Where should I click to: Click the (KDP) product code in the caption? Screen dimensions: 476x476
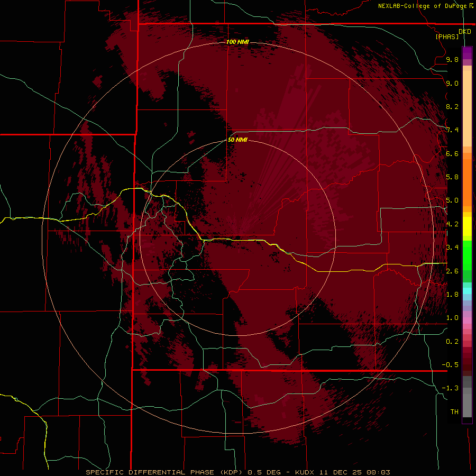click(x=231, y=472)
